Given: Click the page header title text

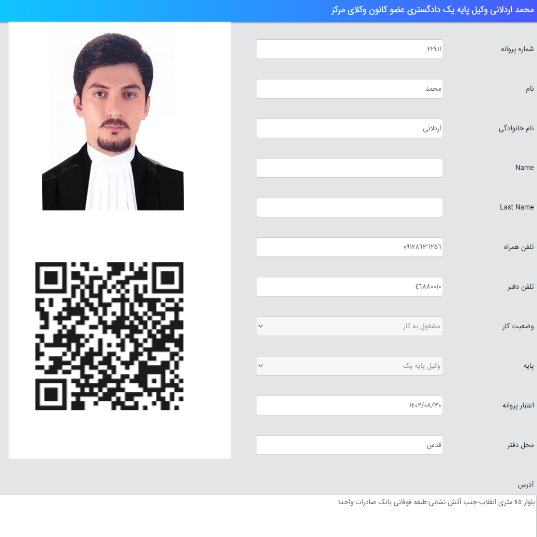Looking at the screenshot, I should 433,10.
